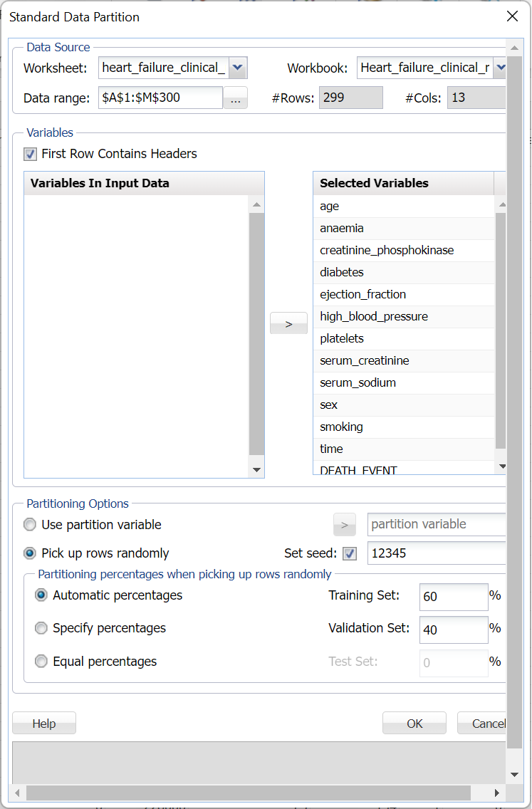Select Use partition variable option
This screenshot has width=532, height=809.
coord(30,525)
